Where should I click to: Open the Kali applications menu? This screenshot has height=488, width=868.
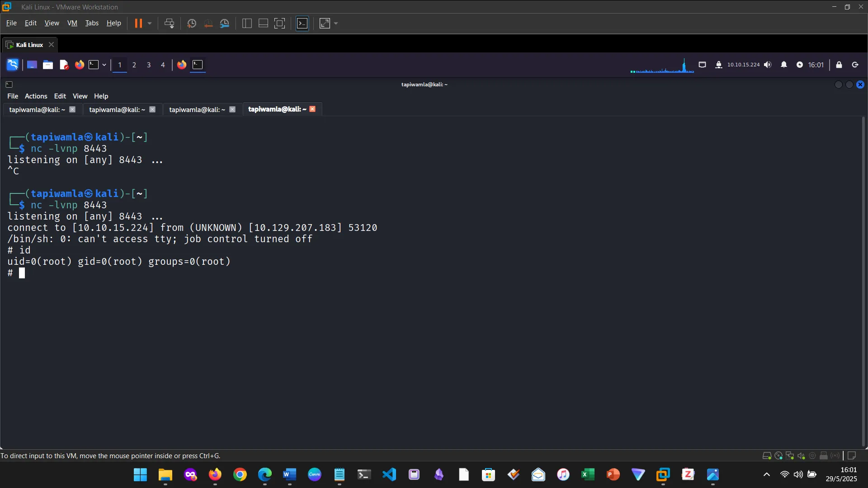click(x=12, y=65)
